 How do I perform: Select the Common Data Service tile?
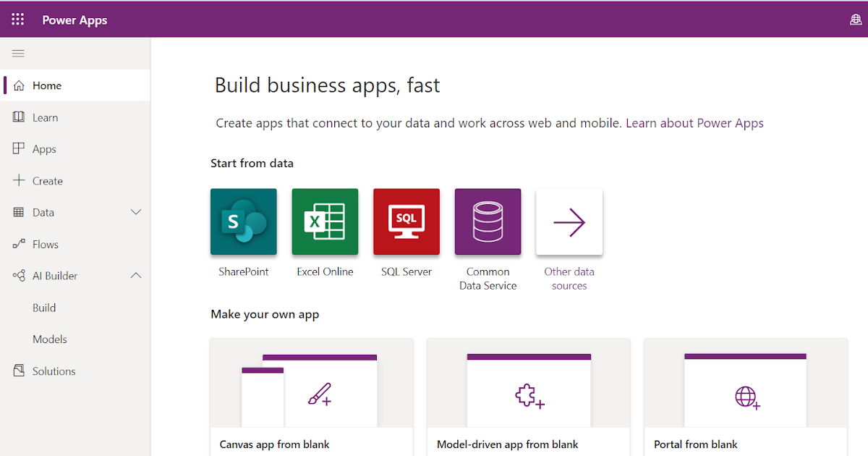(x=488, y=221)
